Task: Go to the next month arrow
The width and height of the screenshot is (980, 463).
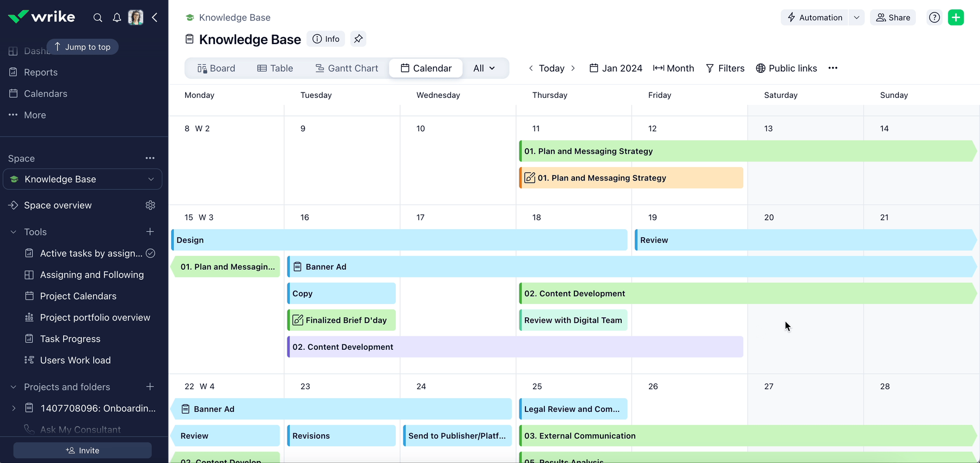Action: coord(573,68)
